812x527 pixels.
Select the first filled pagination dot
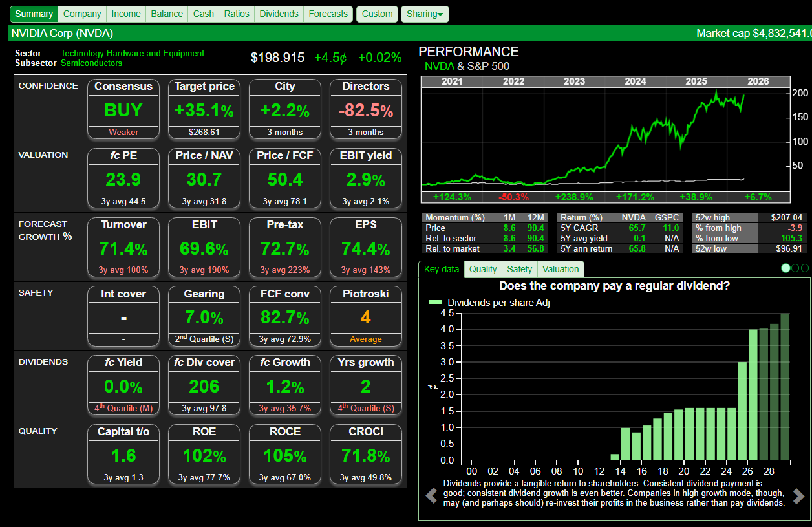click(785, 268)
